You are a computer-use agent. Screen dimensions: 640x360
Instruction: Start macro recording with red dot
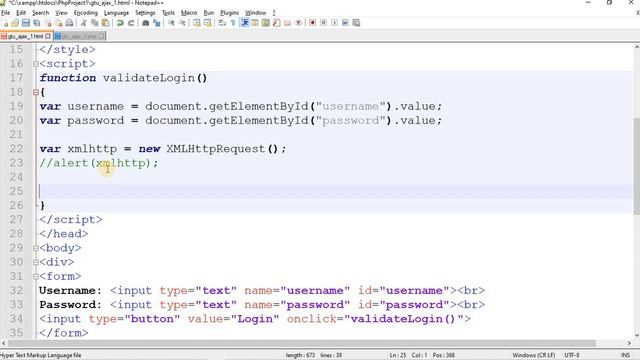312,23
